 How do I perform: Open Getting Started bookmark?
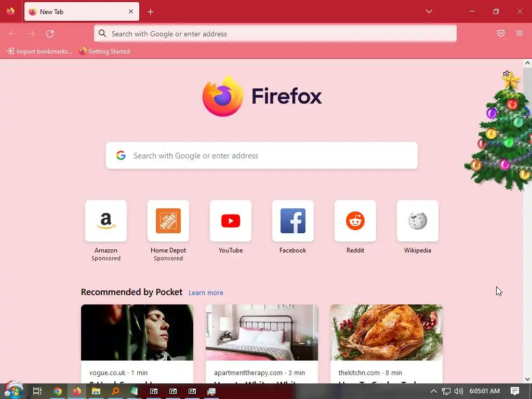(x=104, y=51)
